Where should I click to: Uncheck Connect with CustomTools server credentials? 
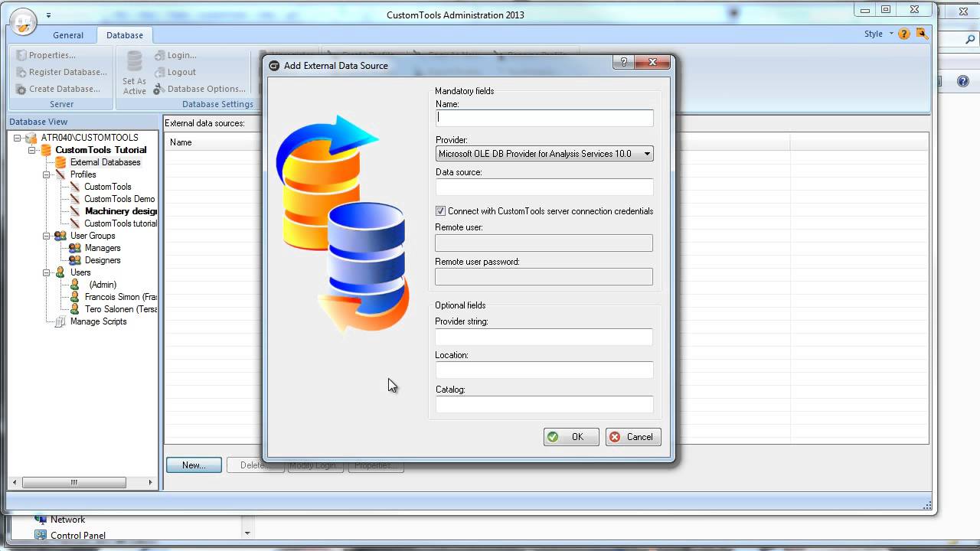(440, 211)
